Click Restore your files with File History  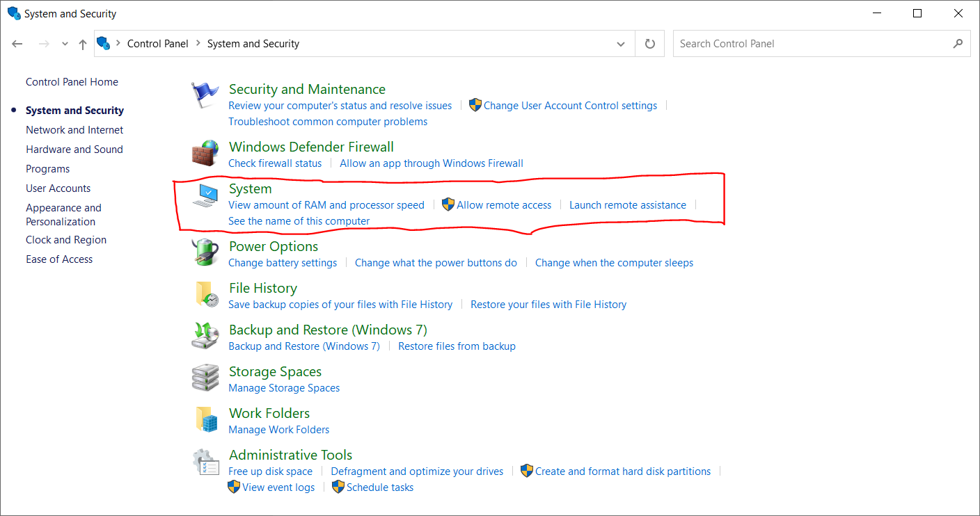[x=548, y=305]
